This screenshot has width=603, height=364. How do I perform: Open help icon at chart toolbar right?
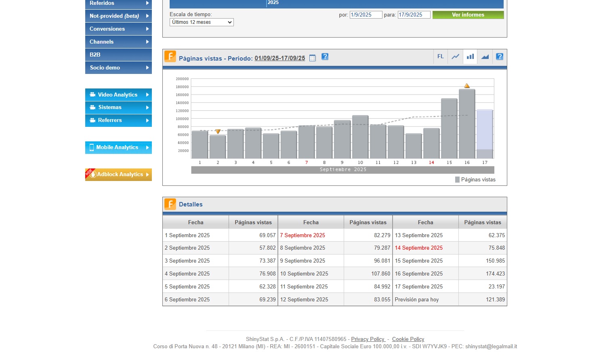tap(500, 57)
